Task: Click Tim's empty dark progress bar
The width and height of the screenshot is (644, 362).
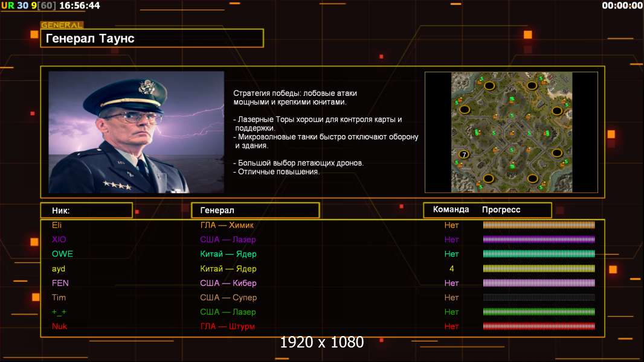Action: click(539, 297)
